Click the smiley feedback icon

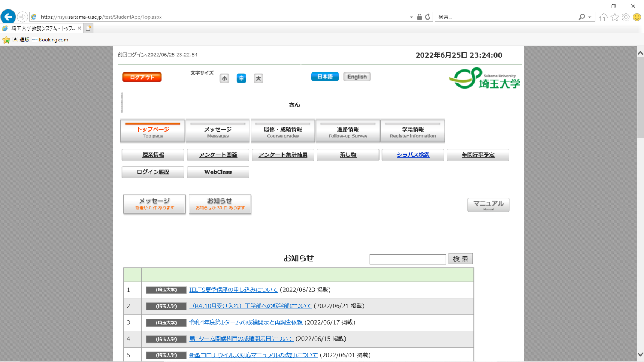(637, 17)
